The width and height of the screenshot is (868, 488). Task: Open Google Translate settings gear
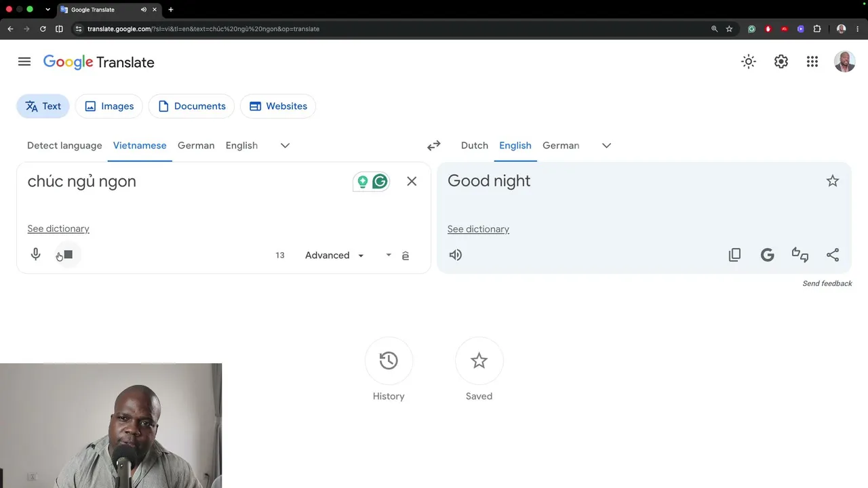(781, 62)
